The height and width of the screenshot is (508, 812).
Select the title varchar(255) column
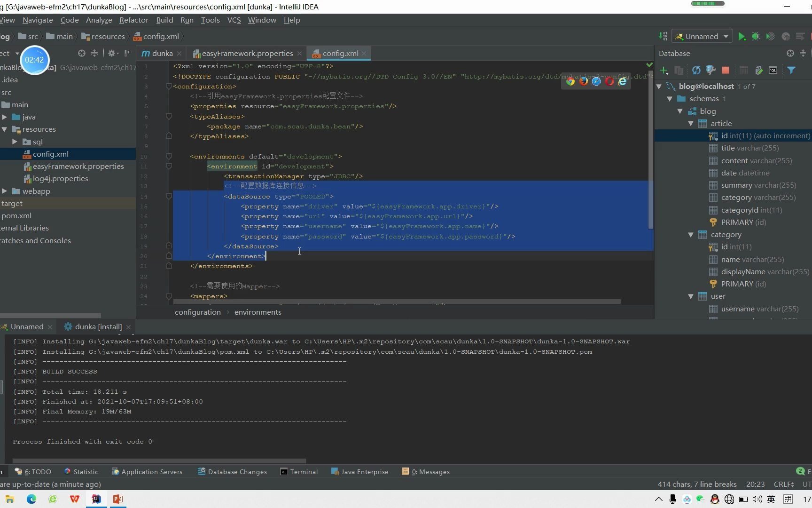click(x=750, y=148)
